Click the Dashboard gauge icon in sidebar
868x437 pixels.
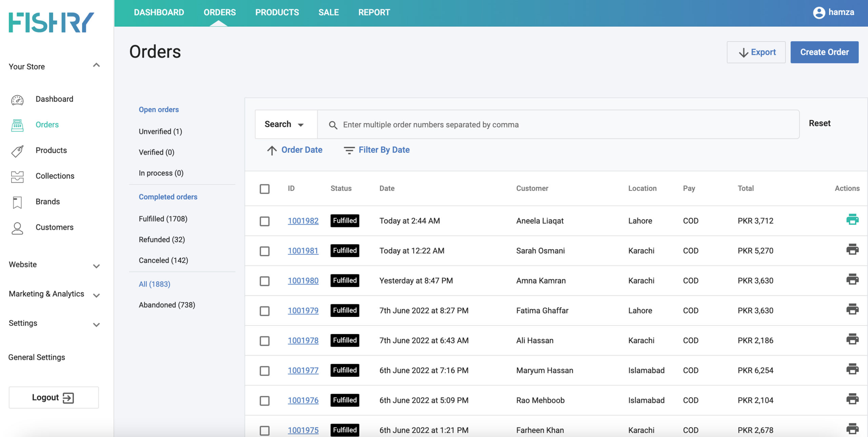(17, 100)
